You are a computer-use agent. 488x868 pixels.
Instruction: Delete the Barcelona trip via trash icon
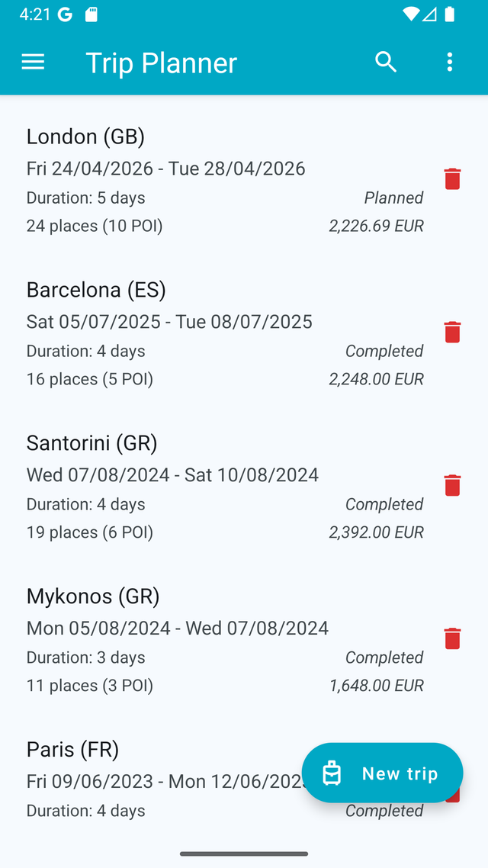451,332
